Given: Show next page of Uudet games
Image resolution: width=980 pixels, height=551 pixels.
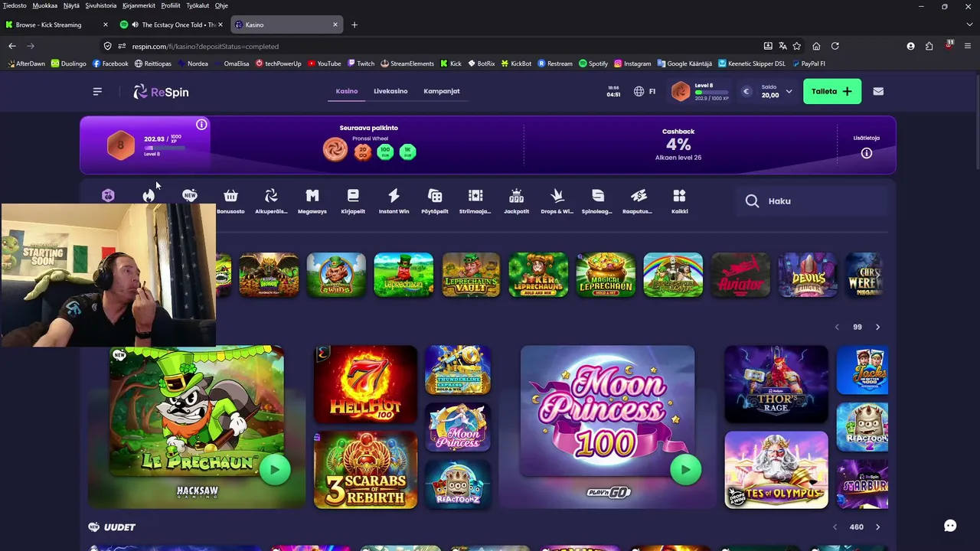Looking at the screenshot, I should point(877,527).
